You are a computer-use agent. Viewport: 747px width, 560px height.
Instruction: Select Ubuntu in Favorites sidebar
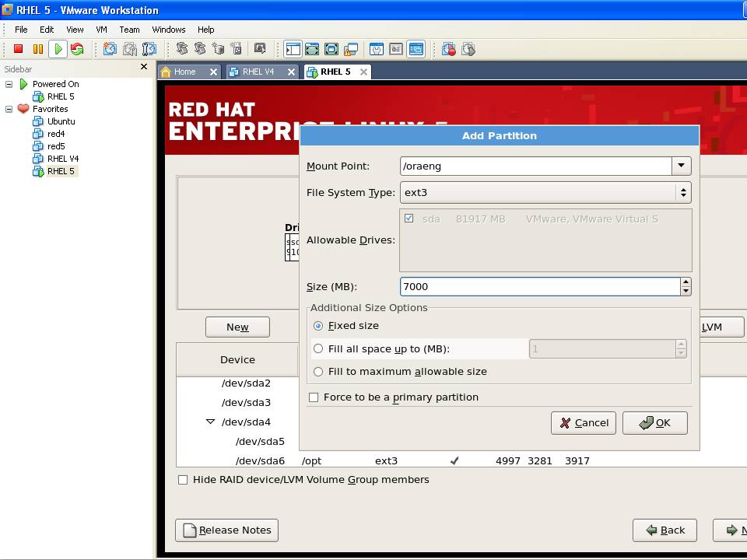61,121
